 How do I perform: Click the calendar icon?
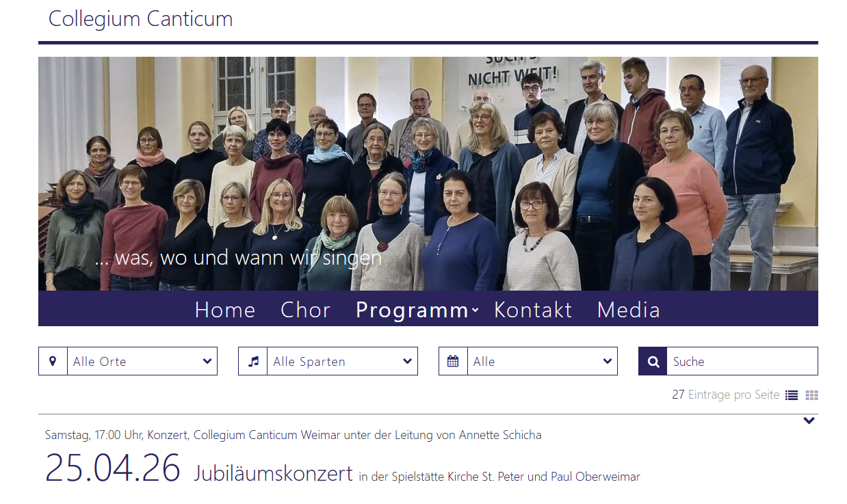pyautogui.click(x=453, y=361)
